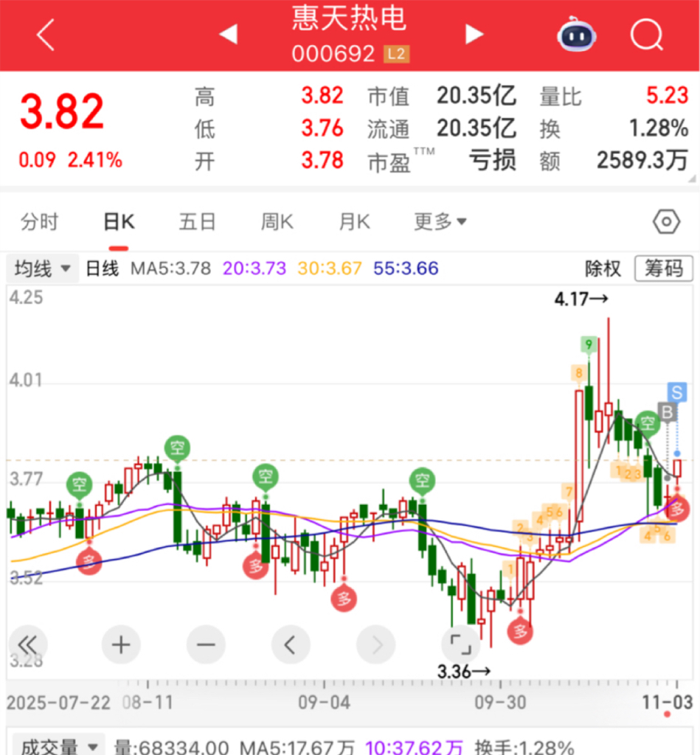The image size is (700, 755).
Task: Tap the 额 value 2589.3万
Action: tap(642, 160)
